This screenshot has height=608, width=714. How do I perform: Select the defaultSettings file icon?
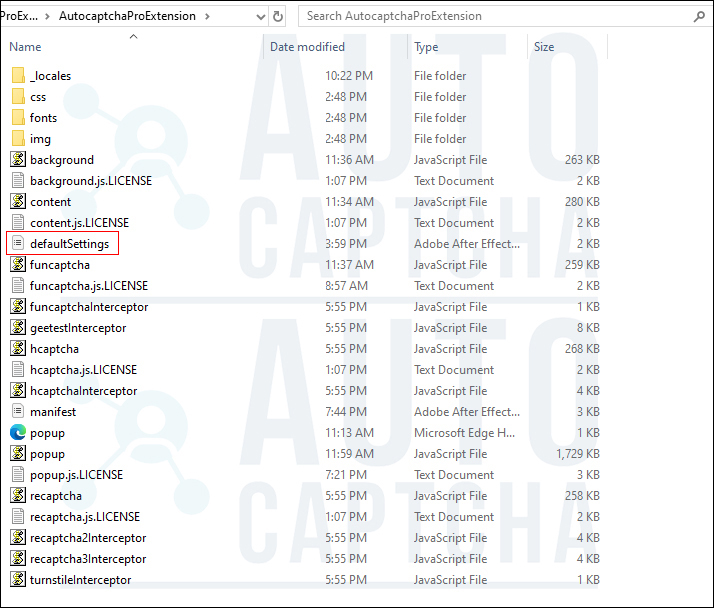pos(18,243)
